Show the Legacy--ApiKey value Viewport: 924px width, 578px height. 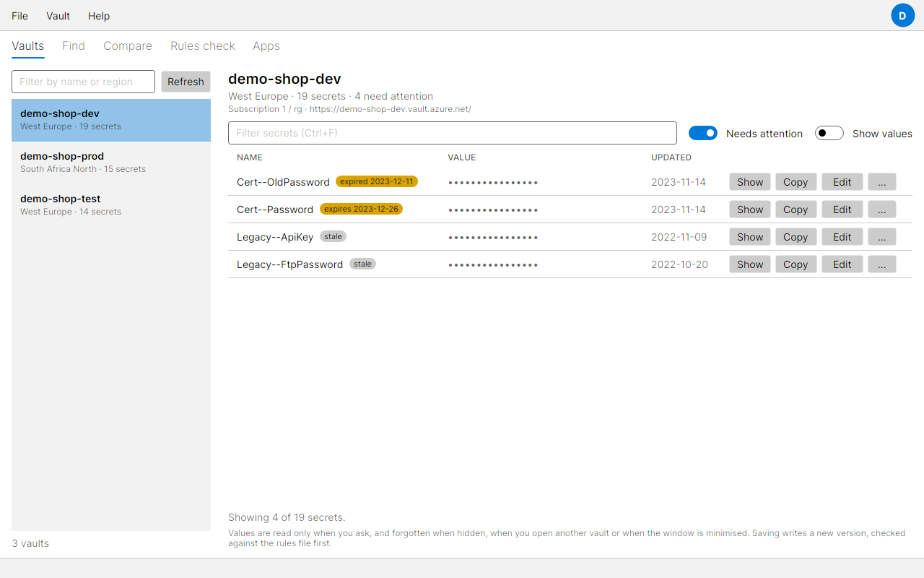click(x=750, y=237)
